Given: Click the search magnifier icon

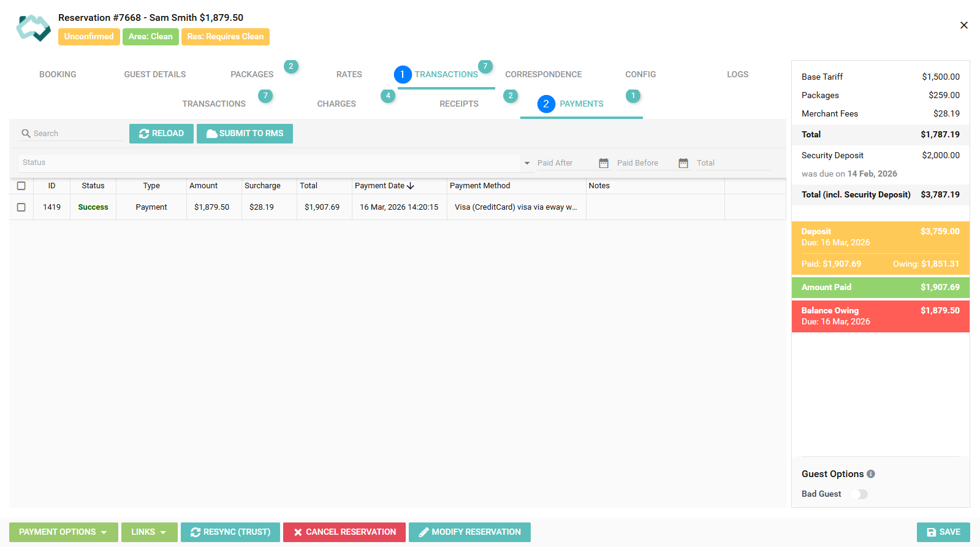Looking at the screenshot, I should (x=26, y=134).
